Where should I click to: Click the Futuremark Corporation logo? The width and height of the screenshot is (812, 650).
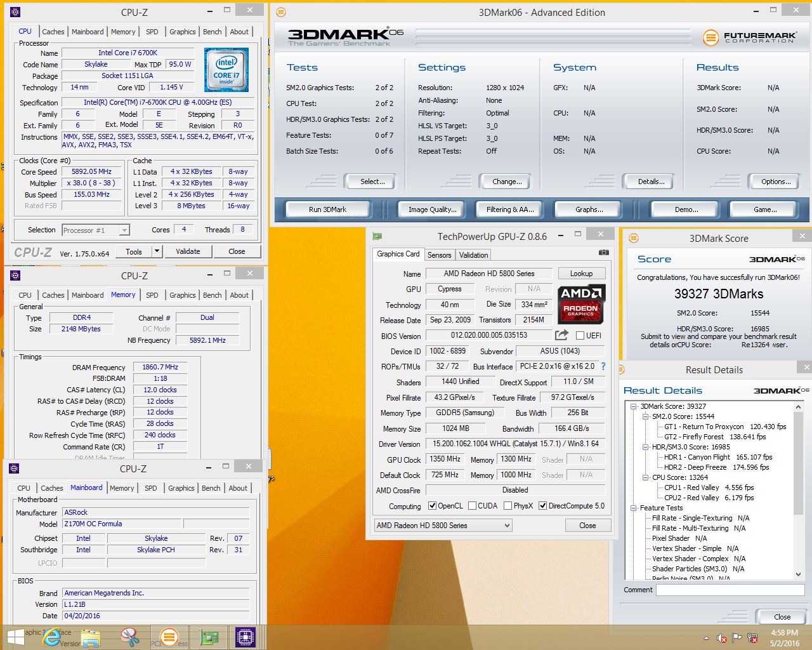tap(750, 37)
